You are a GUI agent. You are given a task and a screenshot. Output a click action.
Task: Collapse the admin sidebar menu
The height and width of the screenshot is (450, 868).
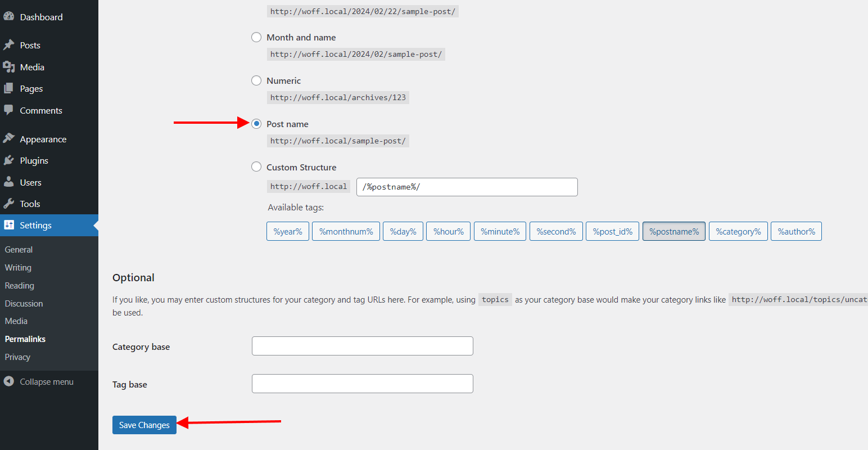pyautogui.click(x=39, y=381)
